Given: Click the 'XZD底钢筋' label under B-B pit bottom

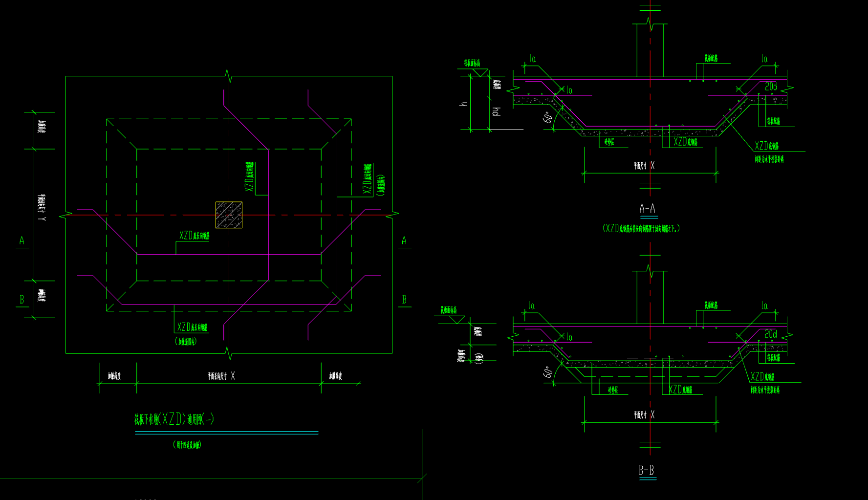Looking at the screenshot, I should pyautogui.click(x=680, y=390).
